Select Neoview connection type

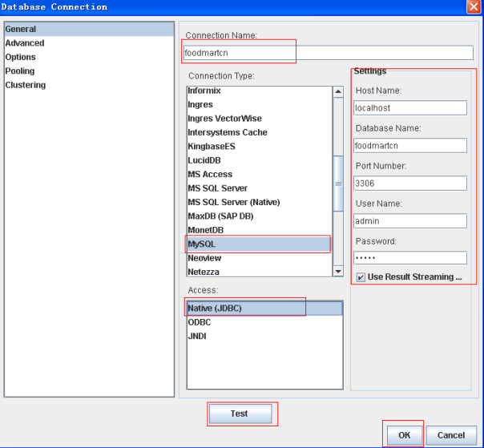260,258
